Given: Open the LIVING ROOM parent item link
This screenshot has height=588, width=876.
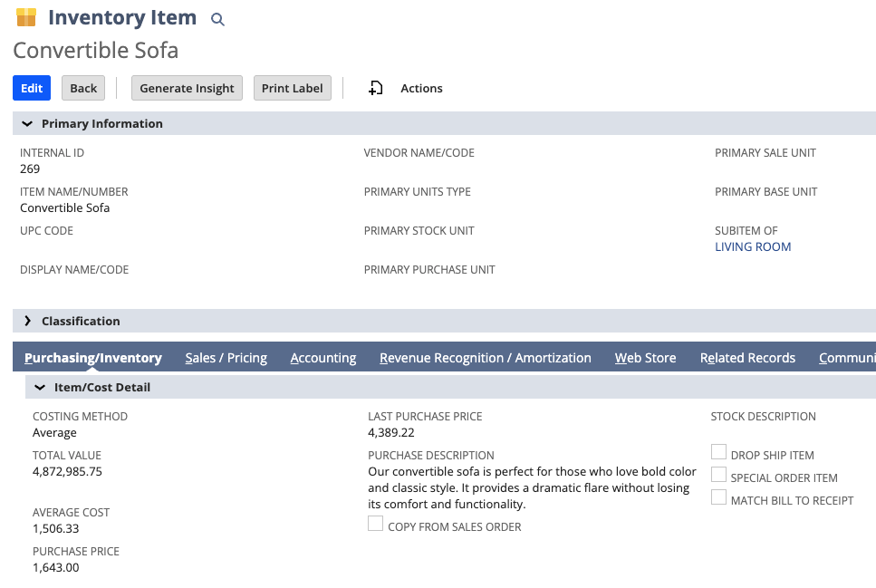Looking at the screenshot, I should click(x=753, y=246).
